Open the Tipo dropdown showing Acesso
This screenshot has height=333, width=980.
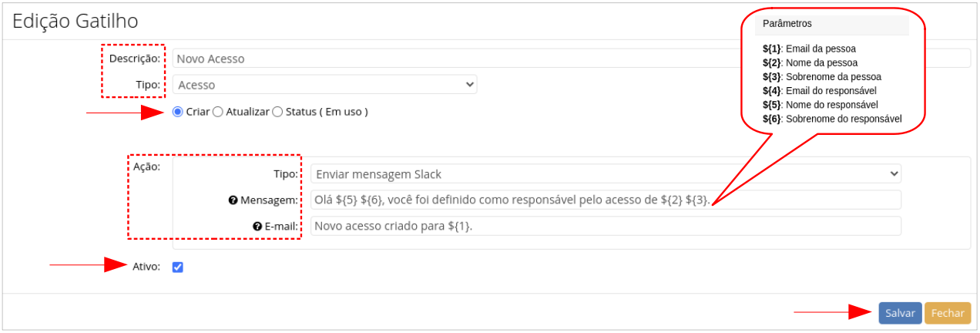[324, 85]
